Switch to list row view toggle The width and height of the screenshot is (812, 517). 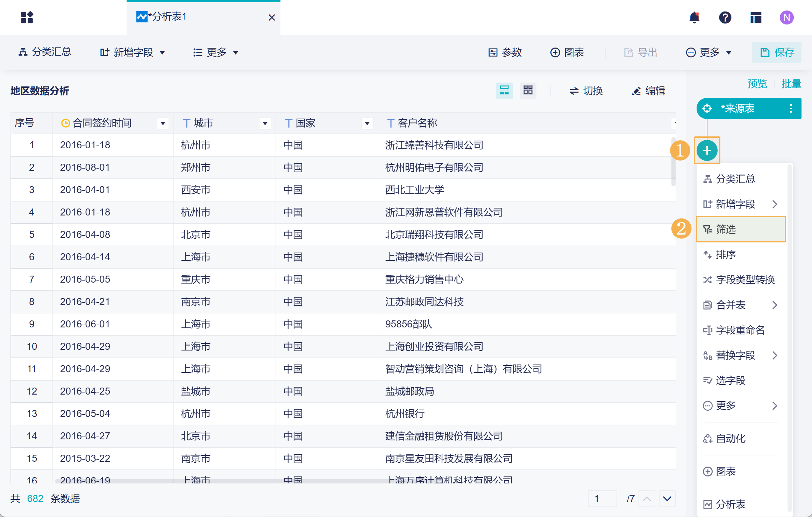504,91
